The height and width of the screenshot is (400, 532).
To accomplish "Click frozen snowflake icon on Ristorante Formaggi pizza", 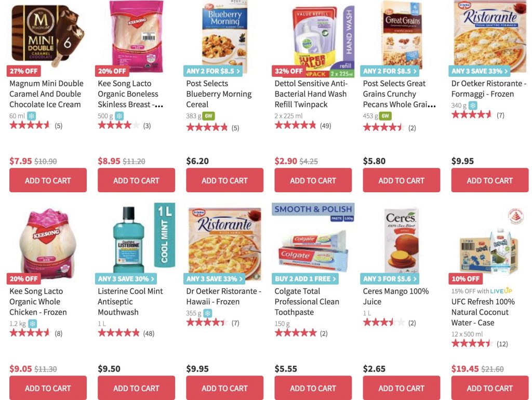I will point(473,105).
